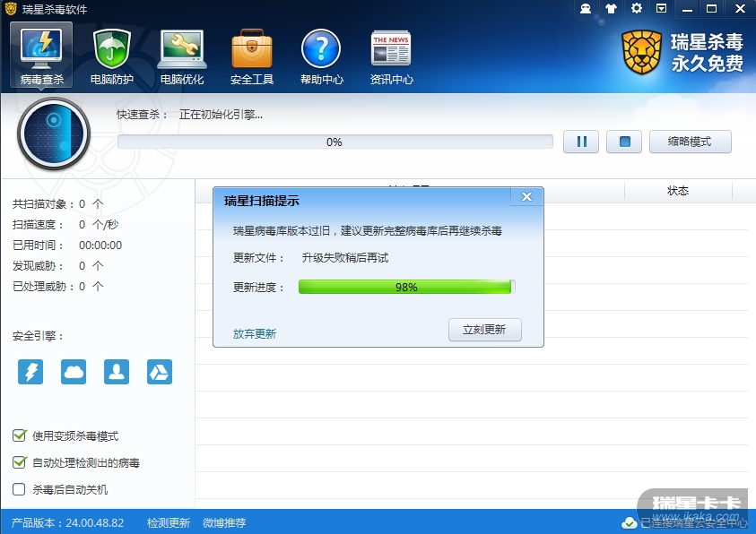Switch to 缩略模式 compact mode

(690, 142)
